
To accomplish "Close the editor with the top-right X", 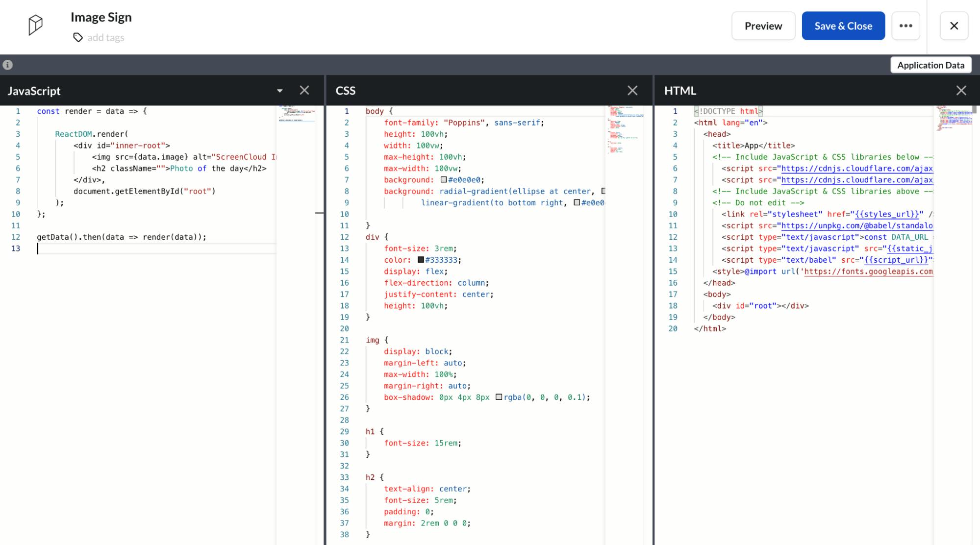I will tap(954, 26).
